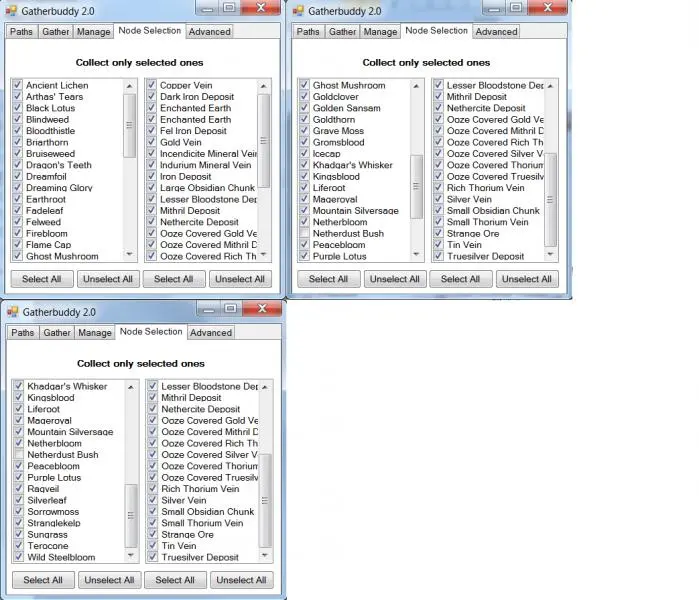This screenshot has height=600, width=699.
Task: Toggle the Stranglekelp checkbox
Action: tap(19, 522)
